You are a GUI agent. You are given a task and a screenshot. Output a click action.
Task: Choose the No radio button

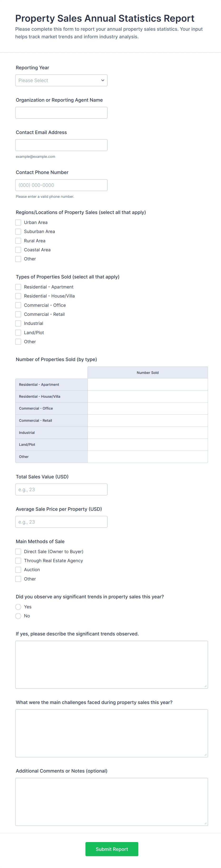tap(18, 616)
